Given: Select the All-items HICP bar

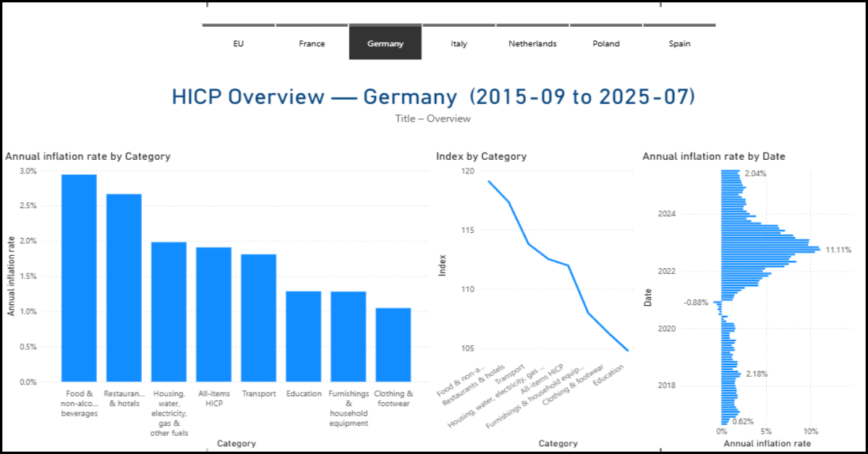Looking at the screenshot, I should [x=213, y=314].
